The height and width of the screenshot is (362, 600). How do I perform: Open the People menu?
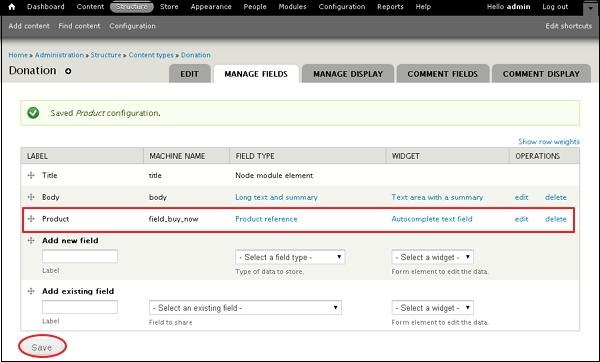click(x=255, y=7)
